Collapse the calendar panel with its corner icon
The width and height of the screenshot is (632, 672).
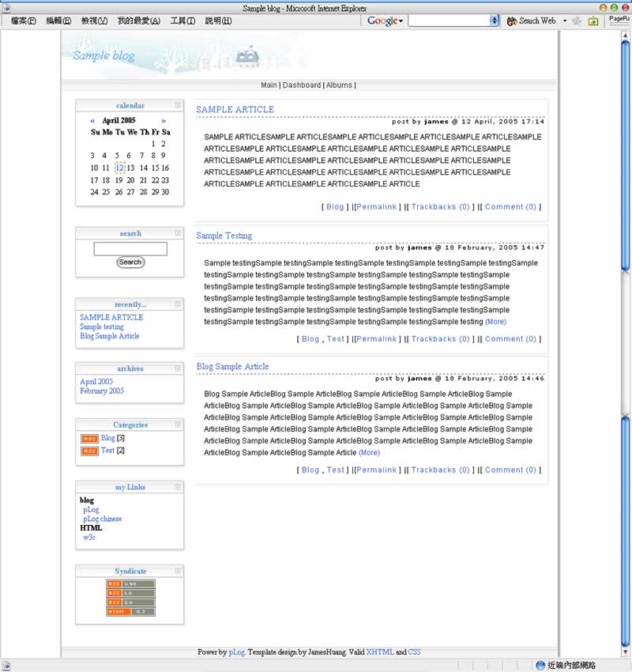(x=178, y=105)
